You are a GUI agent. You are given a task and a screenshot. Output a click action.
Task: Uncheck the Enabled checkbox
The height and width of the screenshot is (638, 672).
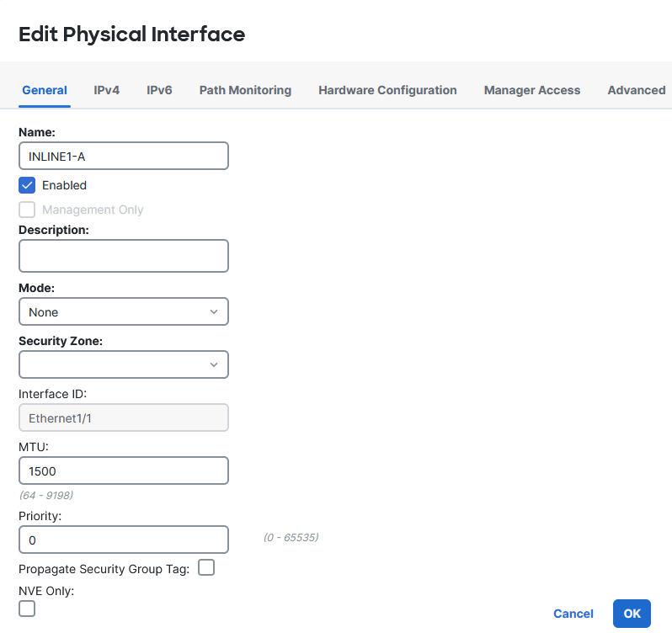pos(27,185)
